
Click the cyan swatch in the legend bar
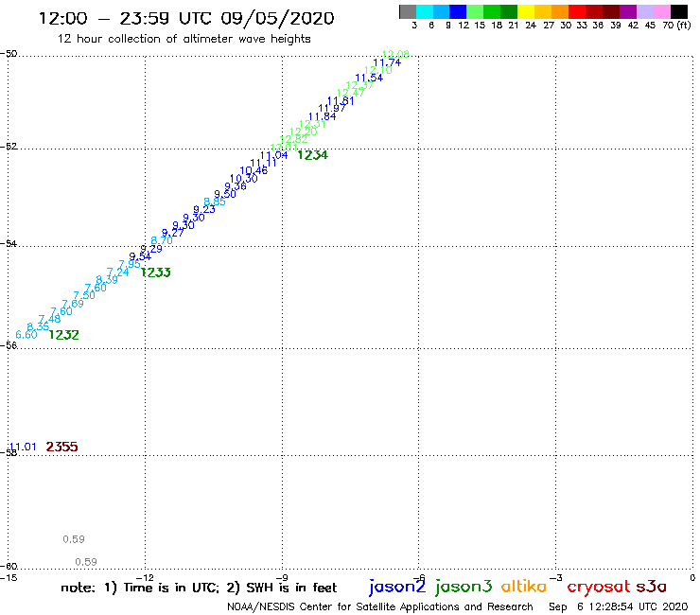coord(425,11)
